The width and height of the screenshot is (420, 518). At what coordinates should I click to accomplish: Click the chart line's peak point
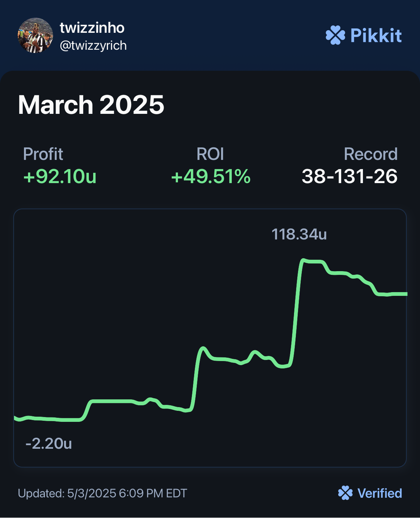[x=303, y=260]
